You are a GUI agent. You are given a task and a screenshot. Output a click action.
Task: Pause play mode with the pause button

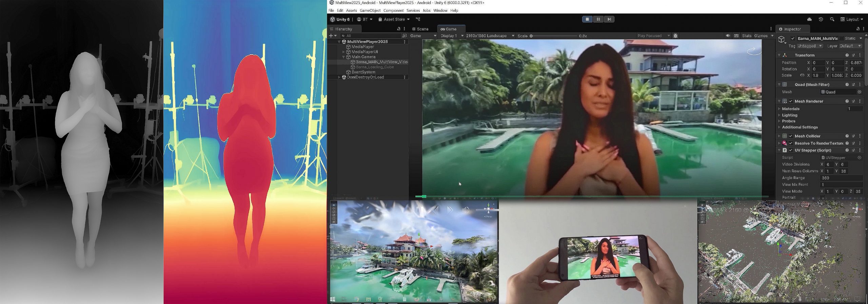click(x=598, y=19)
